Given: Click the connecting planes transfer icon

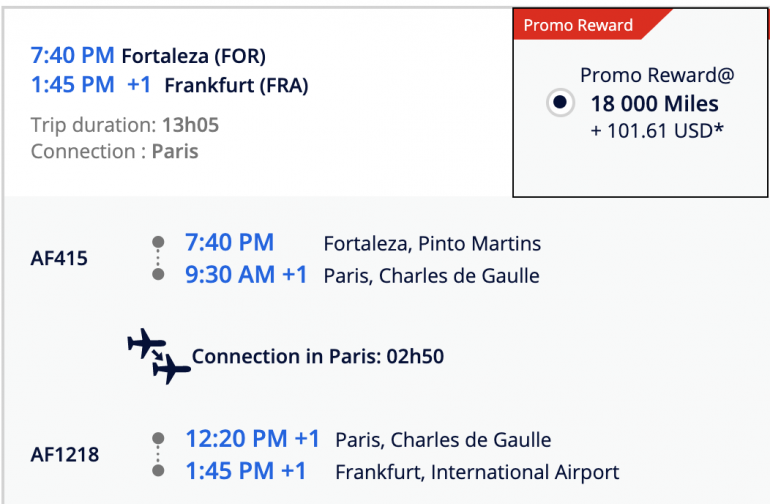Looking at the screenshot, I should tap(159, 356).
